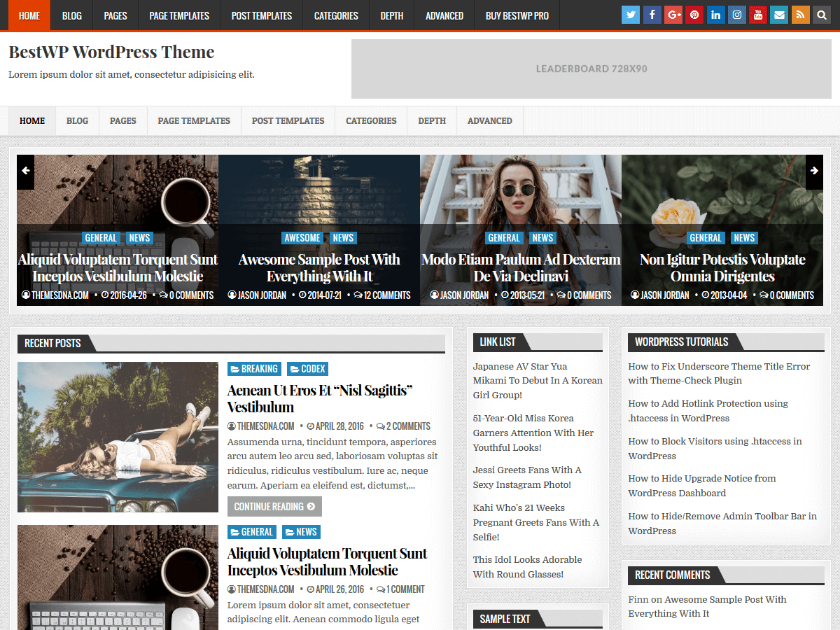Open the Twitter social icon

pyautogui.click(x=630, y=14)
